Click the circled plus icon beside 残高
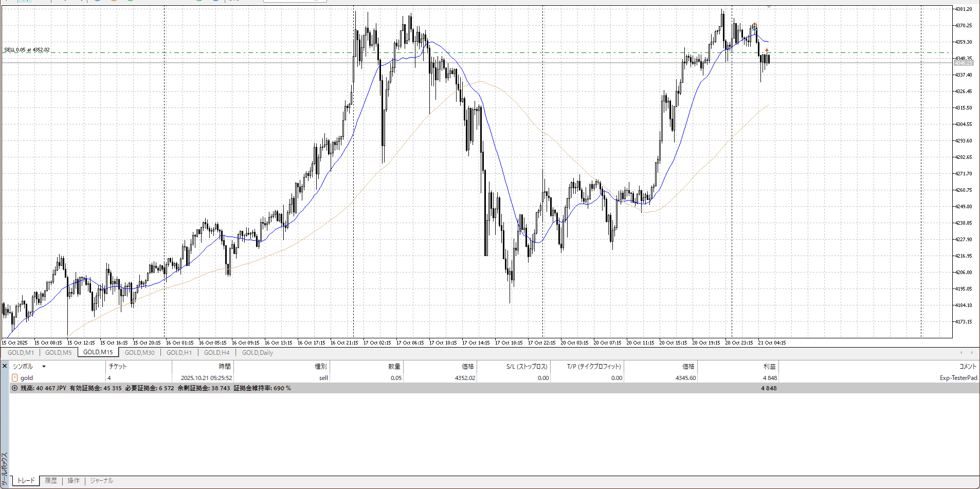Viewport: 980px width, 489px height. (14, 388)
